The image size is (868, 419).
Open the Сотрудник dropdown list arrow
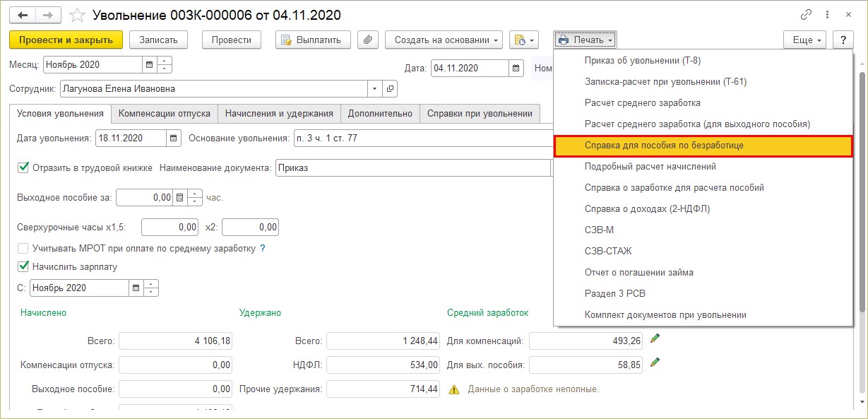[374, 89]
